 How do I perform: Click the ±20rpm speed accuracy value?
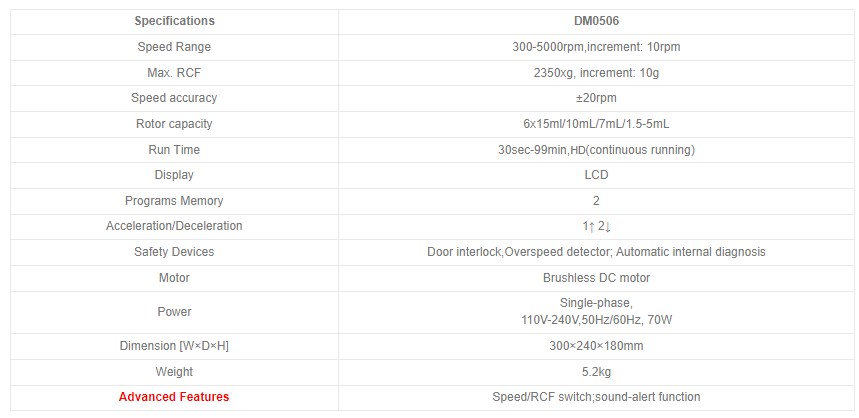coord(596,98)
